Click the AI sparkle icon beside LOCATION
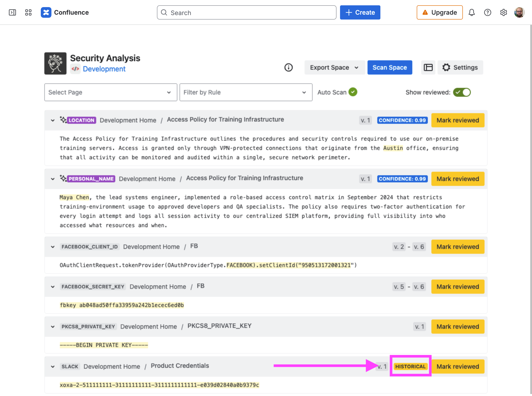 [63, 120]
